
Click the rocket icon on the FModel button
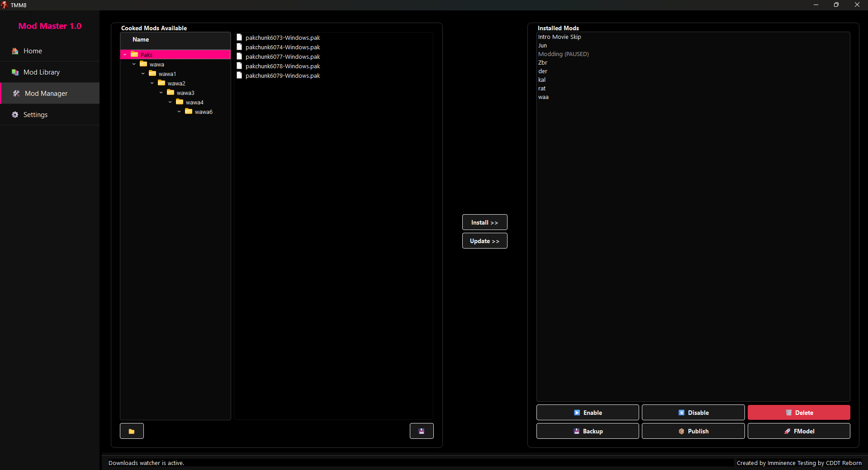click(x=787, y=431)
